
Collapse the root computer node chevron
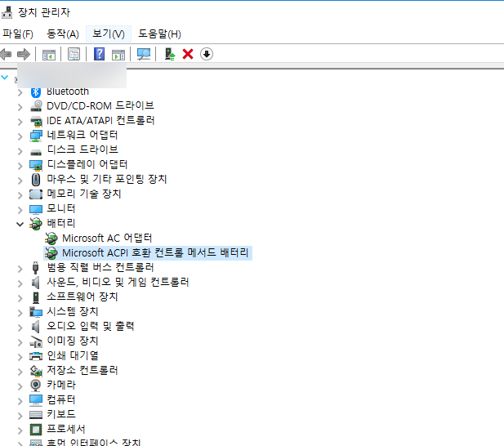5,77
